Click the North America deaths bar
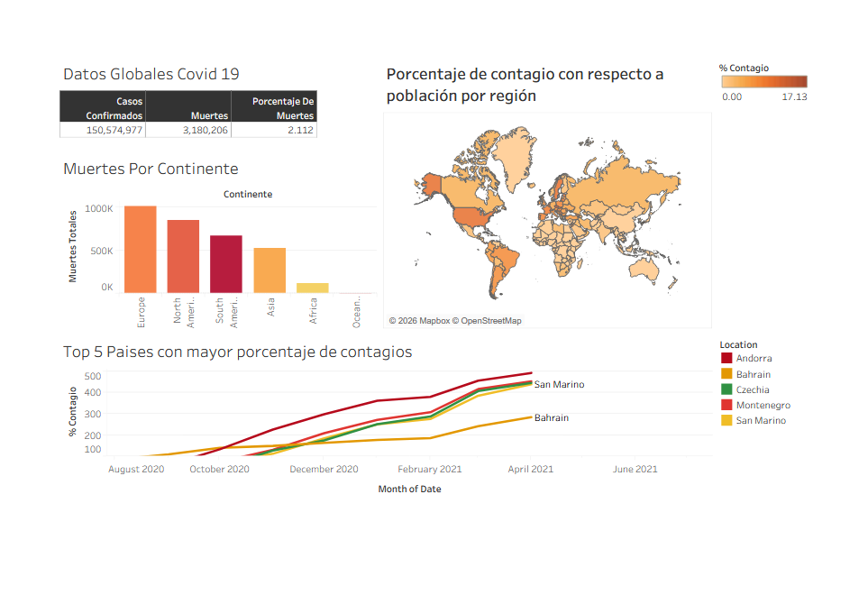868x595 pixels. tap(183, 256)
